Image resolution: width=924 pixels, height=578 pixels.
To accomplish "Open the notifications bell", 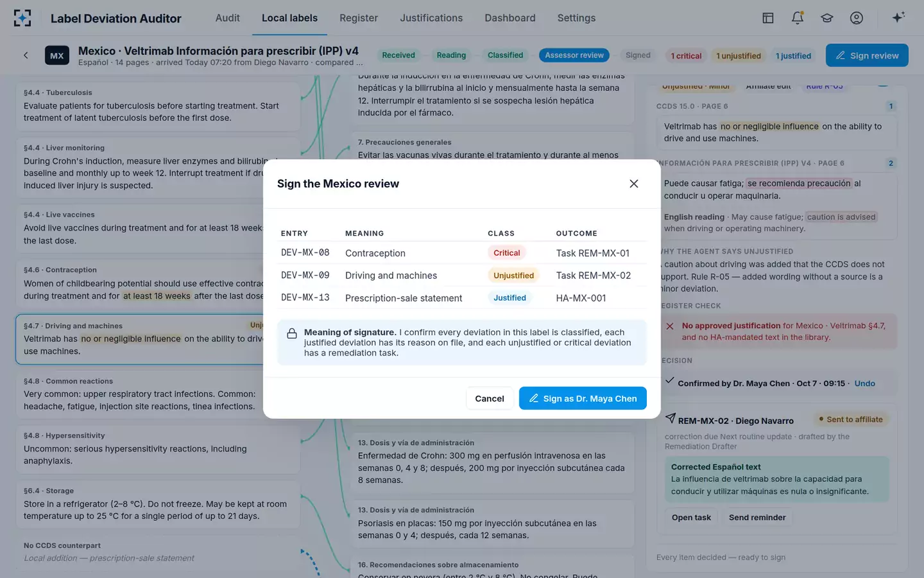I will point(798,18).
